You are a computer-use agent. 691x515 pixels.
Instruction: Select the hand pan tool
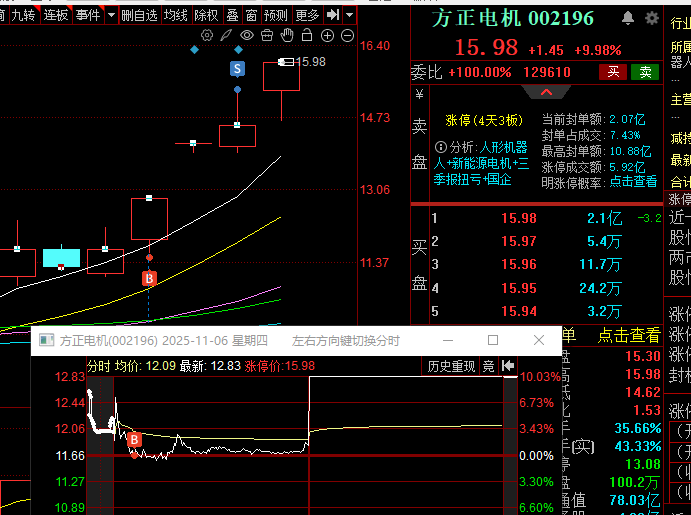tap(287, 35)
